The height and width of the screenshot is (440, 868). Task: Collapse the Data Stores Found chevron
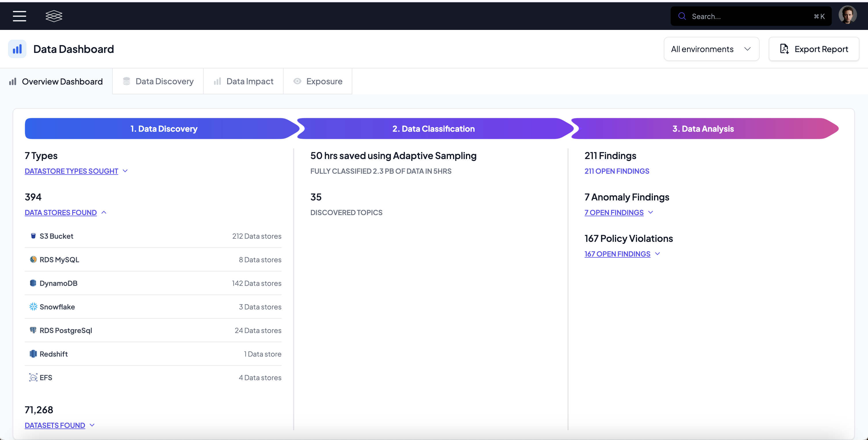coord(104,212)
